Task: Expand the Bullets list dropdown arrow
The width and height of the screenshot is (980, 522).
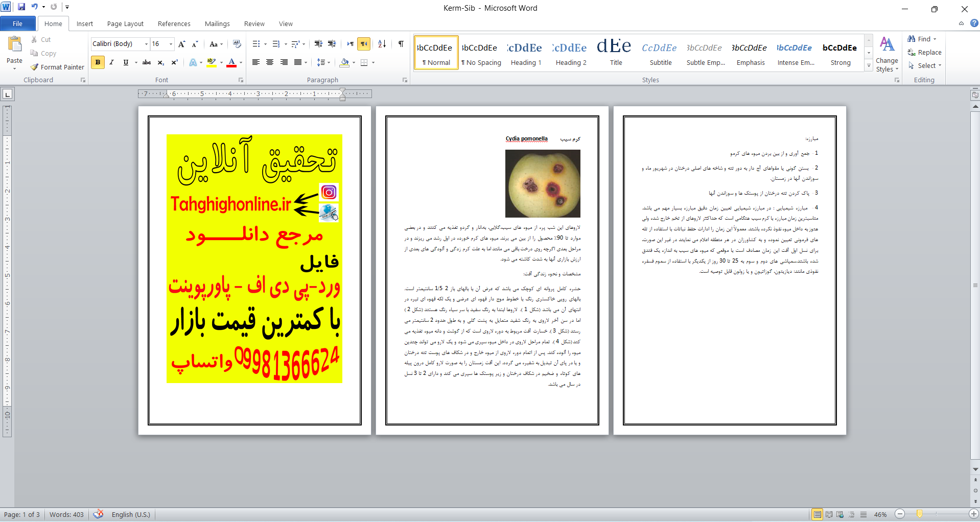Action: (x=266, y=44)
